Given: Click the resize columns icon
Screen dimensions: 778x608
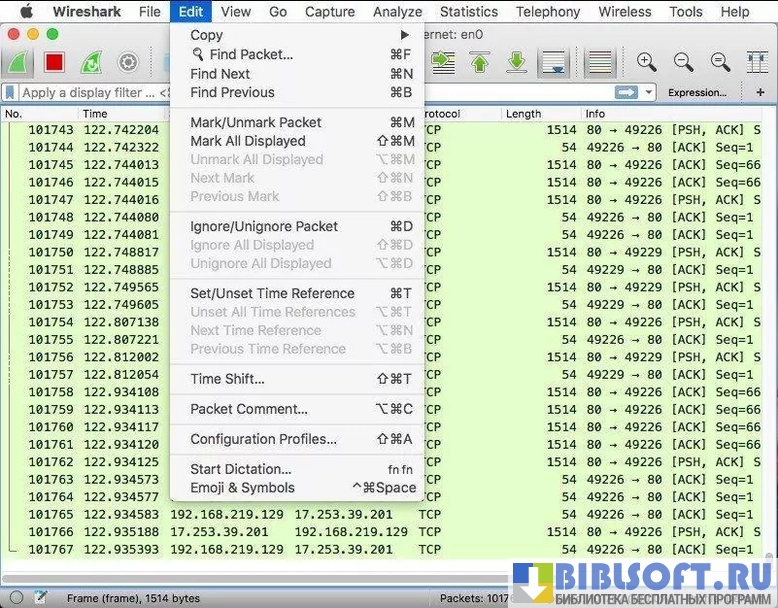Looking at the screenshot, I should click(x=757, y=62).
